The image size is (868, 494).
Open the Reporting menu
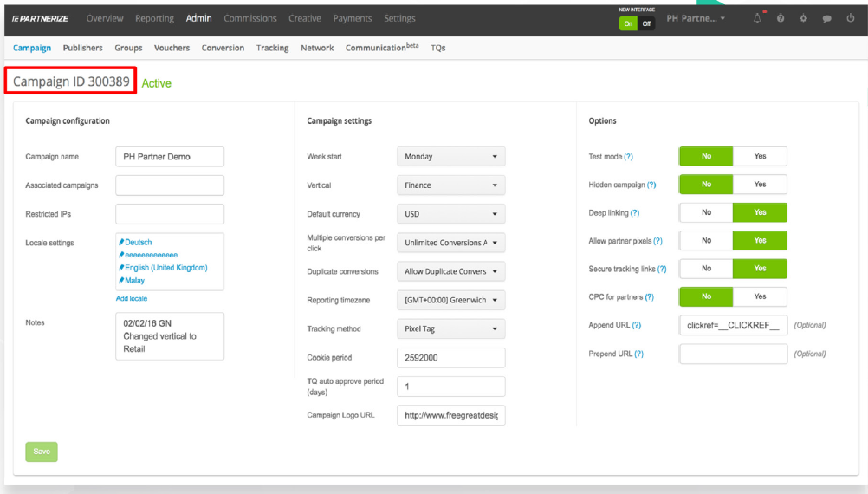[x=154, y=18]
